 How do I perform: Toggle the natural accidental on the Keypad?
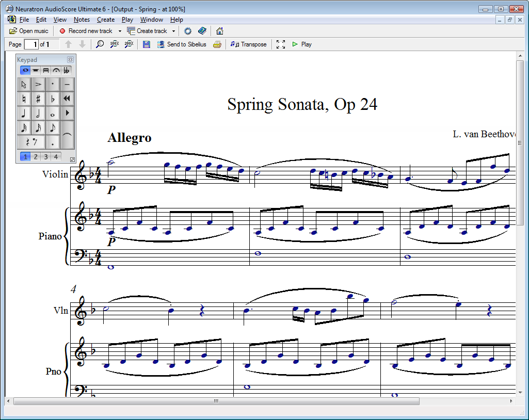24,99
